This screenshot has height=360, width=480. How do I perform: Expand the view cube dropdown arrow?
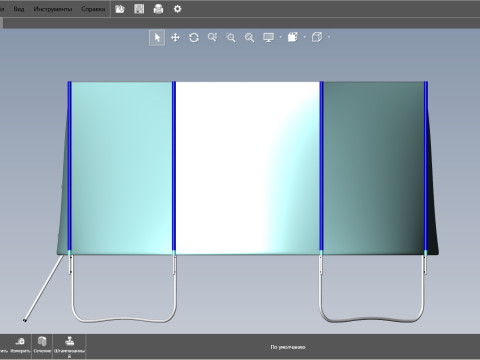pos(329,37)
